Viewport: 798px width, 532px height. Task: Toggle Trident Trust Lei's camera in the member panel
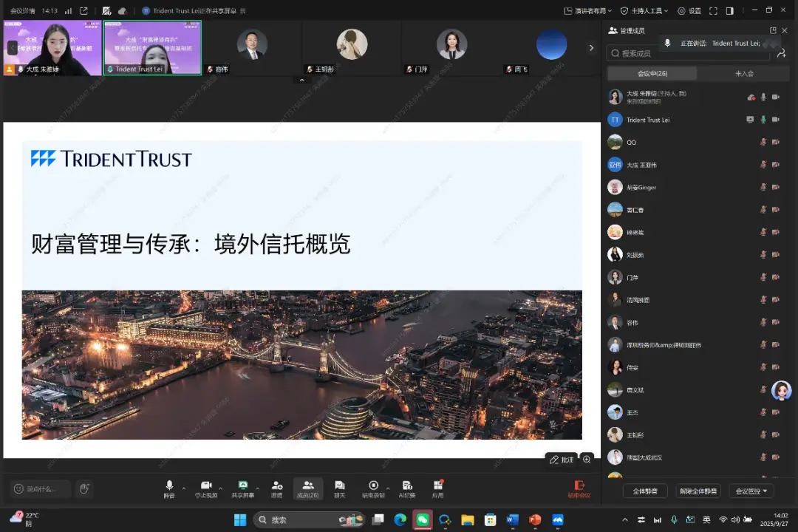coord(776,119)
